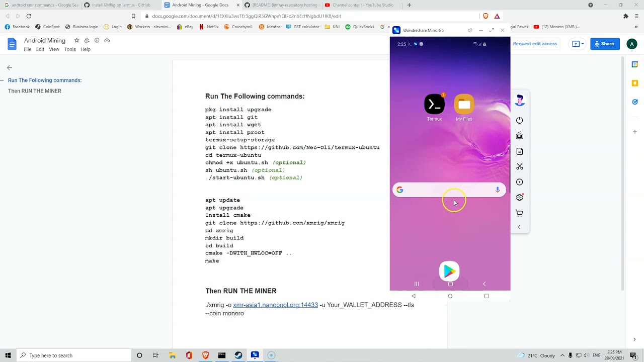Open MirrorGo keyboard mapping tool
Image resolution: width=644 pixels, height=362 pixels.
click(520, 136)
